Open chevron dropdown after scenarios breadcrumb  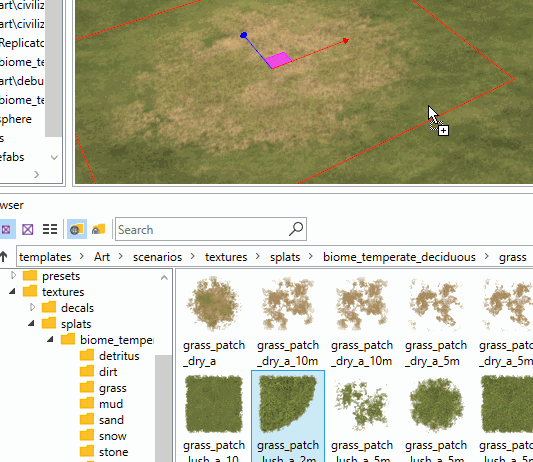point(193,257)
